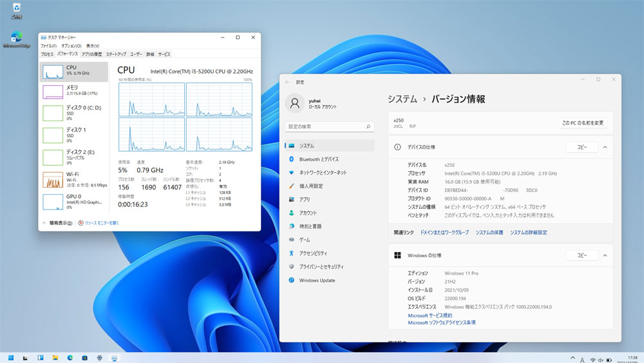Open 個人用設定 in Settings sidebar
This screenshot has height=363, width=644.
tap(329, 186)
